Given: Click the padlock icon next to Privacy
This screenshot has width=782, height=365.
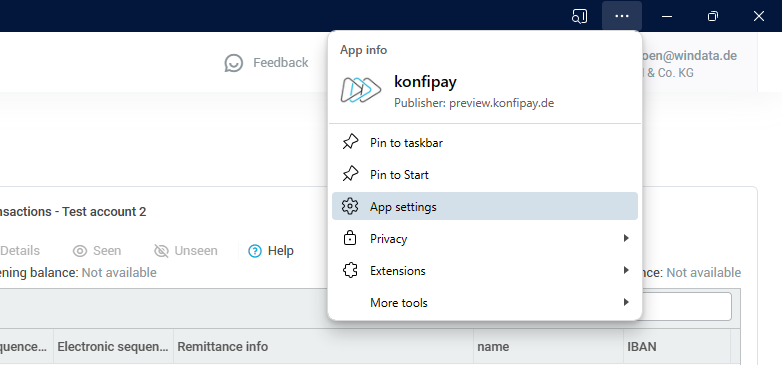Looking at the screenshot, I should (x=350, y=238).
